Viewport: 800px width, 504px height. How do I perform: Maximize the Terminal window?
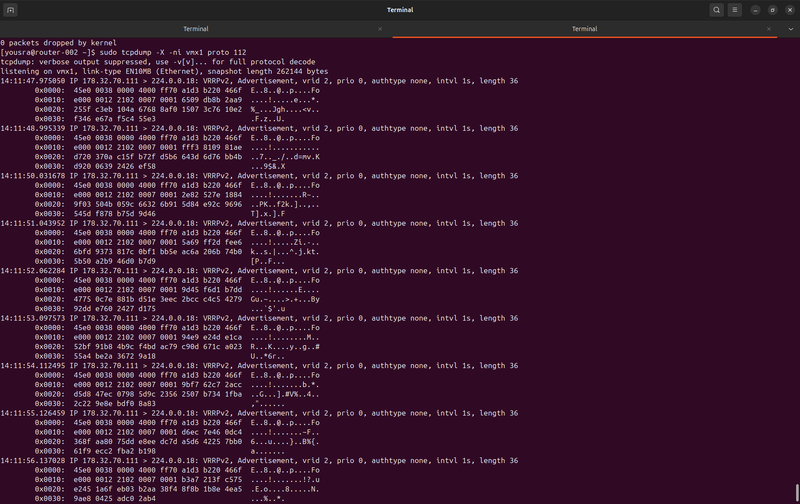(x=772, y=10)
